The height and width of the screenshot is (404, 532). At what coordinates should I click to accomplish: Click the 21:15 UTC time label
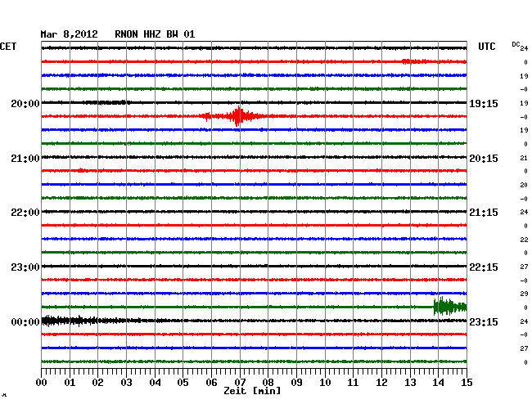click(x=484, y=213)
